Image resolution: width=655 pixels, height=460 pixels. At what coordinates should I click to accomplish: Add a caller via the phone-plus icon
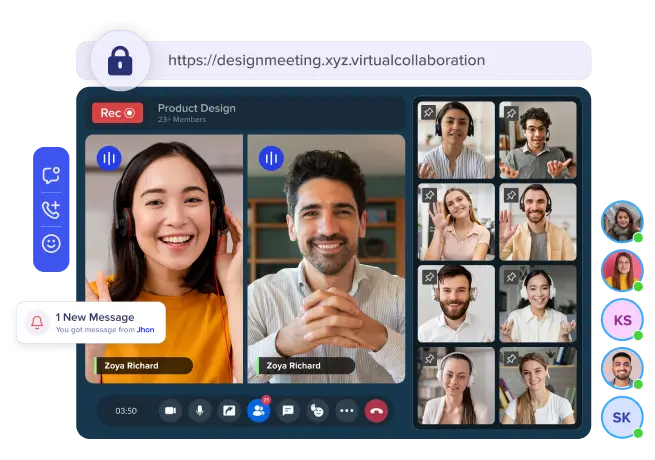[51, 209]
